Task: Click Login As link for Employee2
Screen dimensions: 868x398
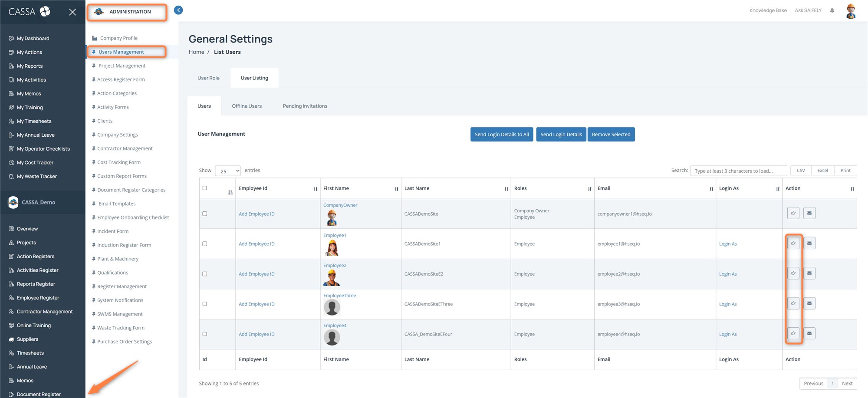Action: tap(727, 274)
